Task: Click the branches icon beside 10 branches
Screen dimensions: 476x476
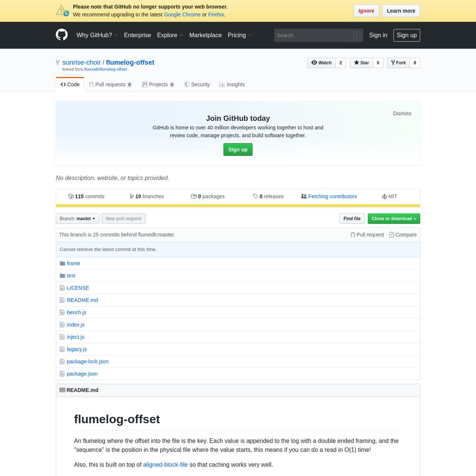Action: tap(132, 197)
